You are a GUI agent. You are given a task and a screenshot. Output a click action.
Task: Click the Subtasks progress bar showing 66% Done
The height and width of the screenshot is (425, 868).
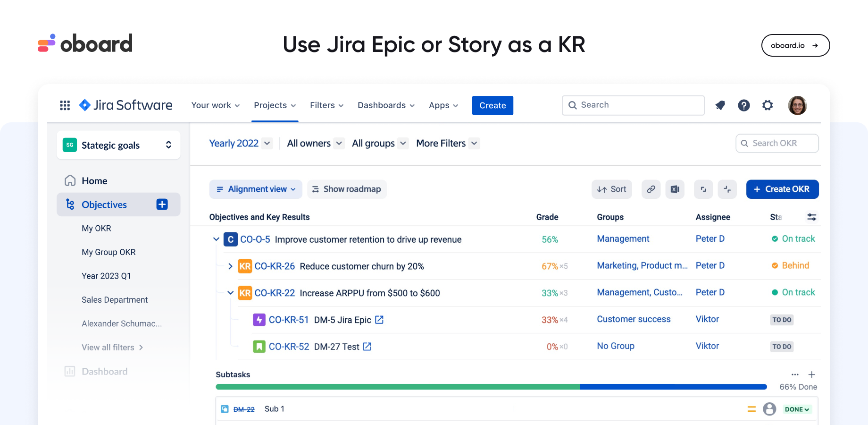(x=491, y=386)
